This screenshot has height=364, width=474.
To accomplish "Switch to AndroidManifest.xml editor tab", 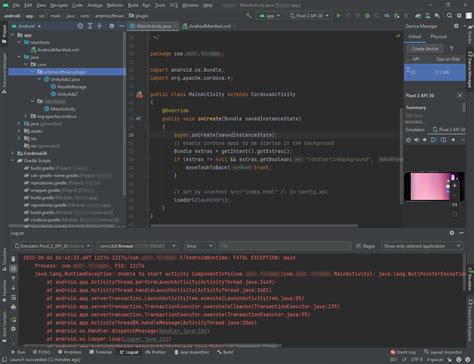I will [209, 26].
